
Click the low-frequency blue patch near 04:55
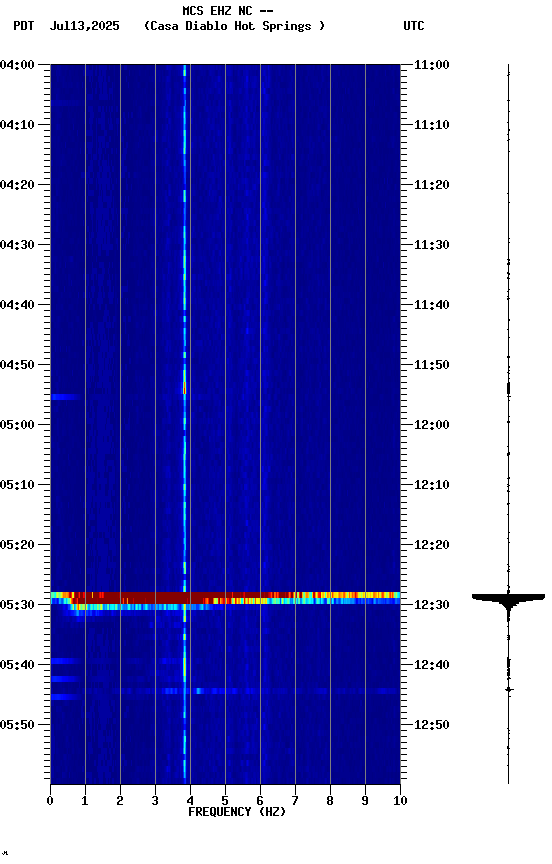point(66,397)
